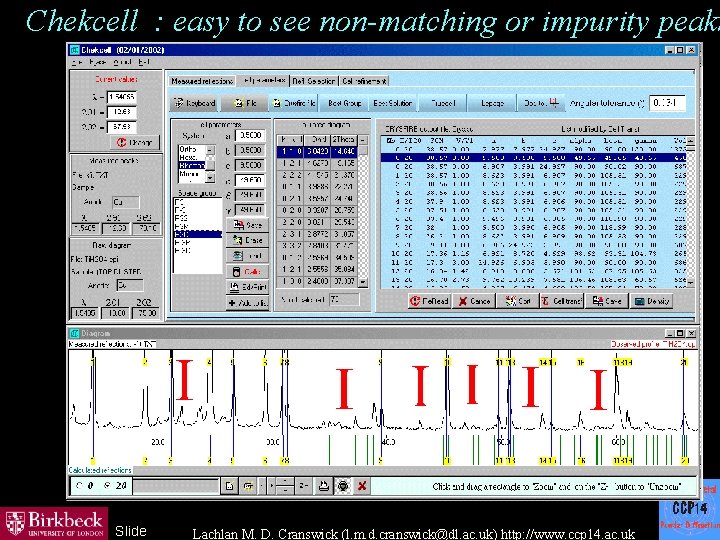This screenshot has height=540, width=720.
Task: Select the theta radio button in the Diagram toolbar
Action: [79, 485]
